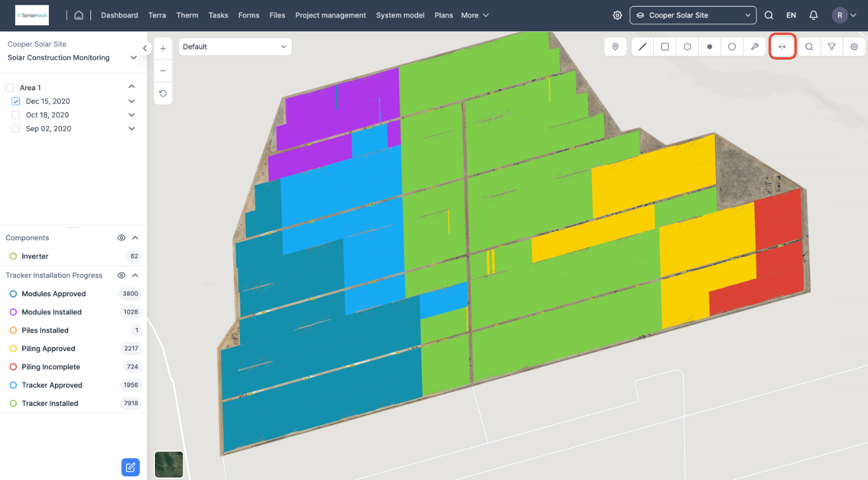This screenshot has width=868, height=480.
Task: Collapse the left sidebar panel
Action: pyautogui.click(x=145, y=48)
